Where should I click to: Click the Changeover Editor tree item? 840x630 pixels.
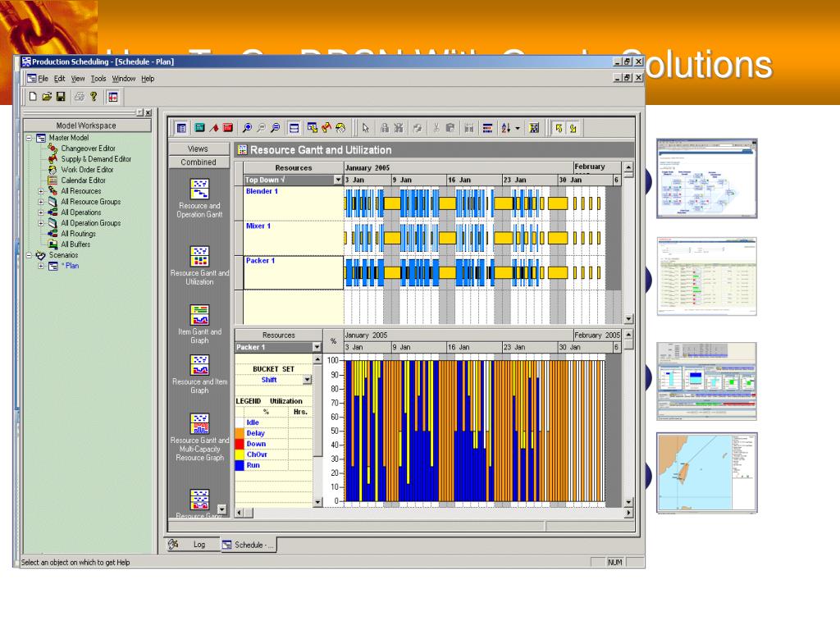88,148
